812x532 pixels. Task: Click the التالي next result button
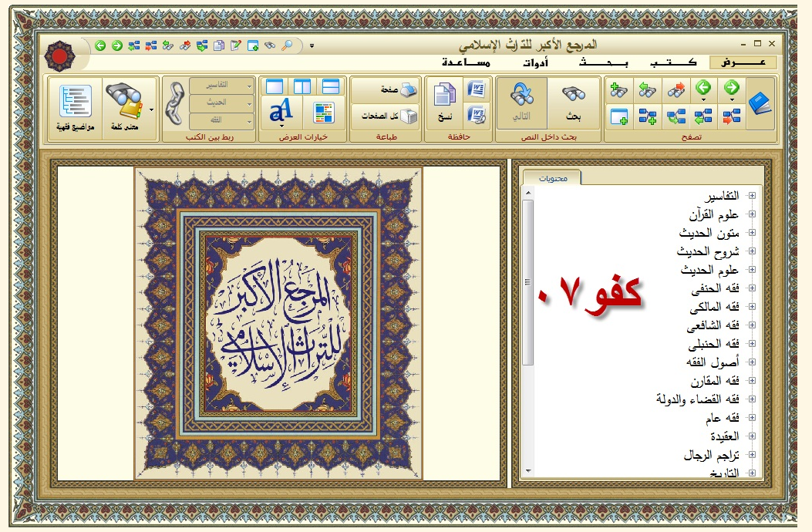521,103
